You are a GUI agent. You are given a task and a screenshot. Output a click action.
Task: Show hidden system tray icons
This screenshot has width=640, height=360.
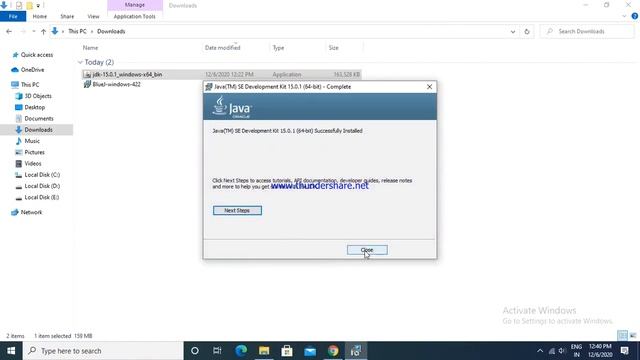coord(540,351)
